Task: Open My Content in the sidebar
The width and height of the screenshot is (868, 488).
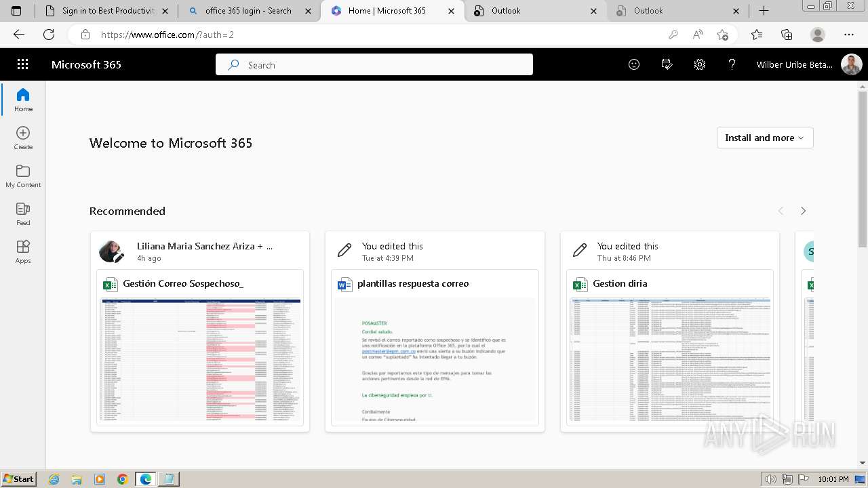Action: (23, 176)
